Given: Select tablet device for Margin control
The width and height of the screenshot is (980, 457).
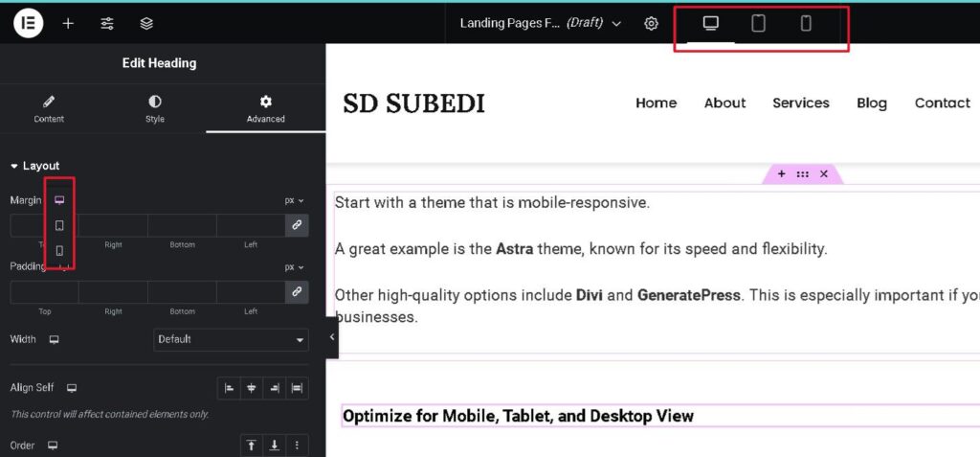Looking at the screenshot, I should (x=59, y=225).
